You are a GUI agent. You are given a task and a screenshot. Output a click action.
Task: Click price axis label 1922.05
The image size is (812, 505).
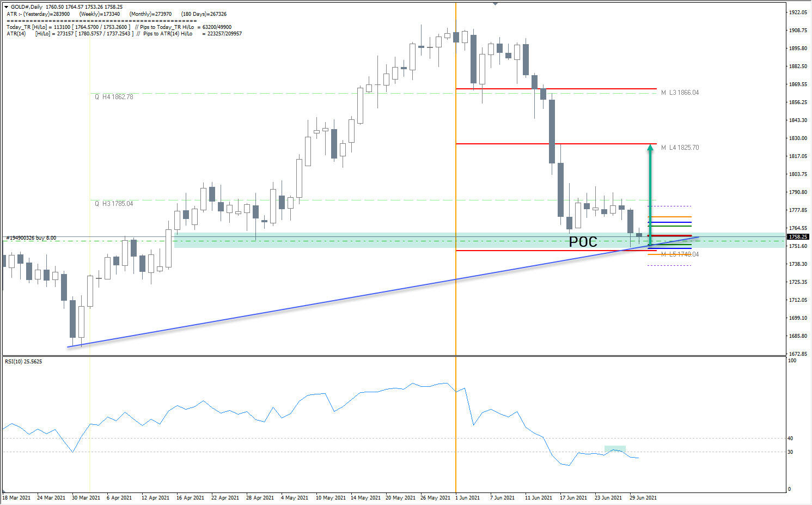click(x=798, y=13)
